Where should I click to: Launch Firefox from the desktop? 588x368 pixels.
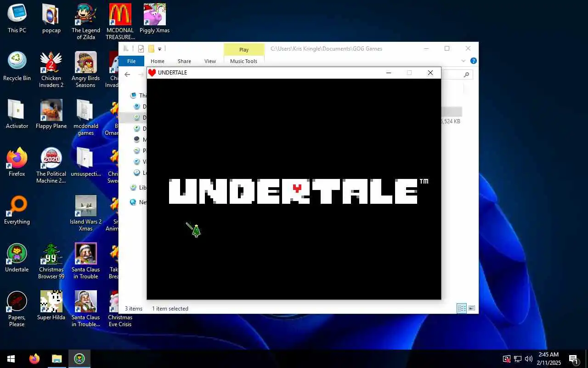tap(17, 162)
